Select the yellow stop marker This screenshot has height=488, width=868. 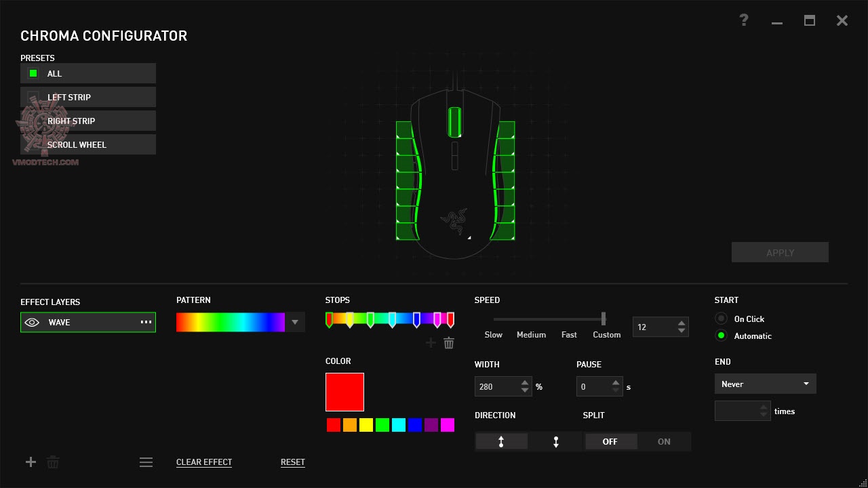350,319
